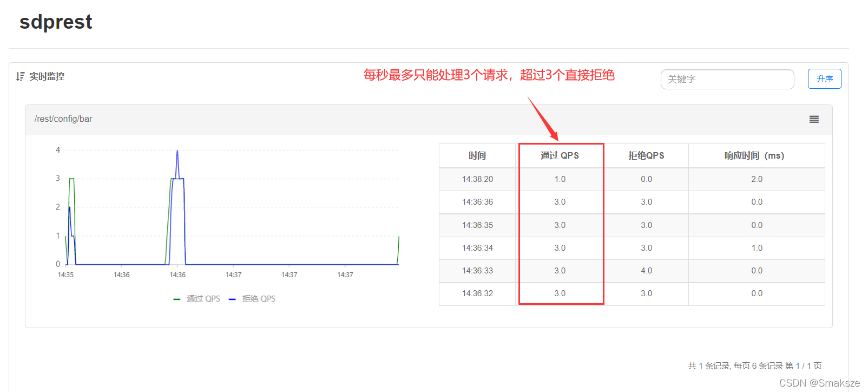Click the 2.0 response time in row 14:38:20

[757, 179]
